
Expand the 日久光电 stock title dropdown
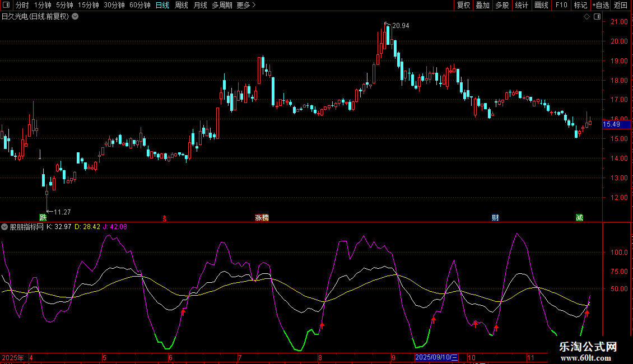pyautogui.click(x=75, y=16)
